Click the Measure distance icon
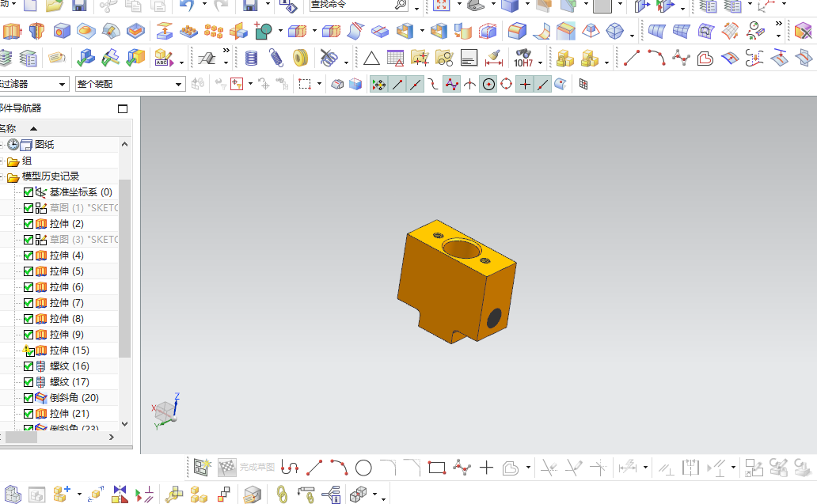817x504 pixels. (x=493, y=58)
